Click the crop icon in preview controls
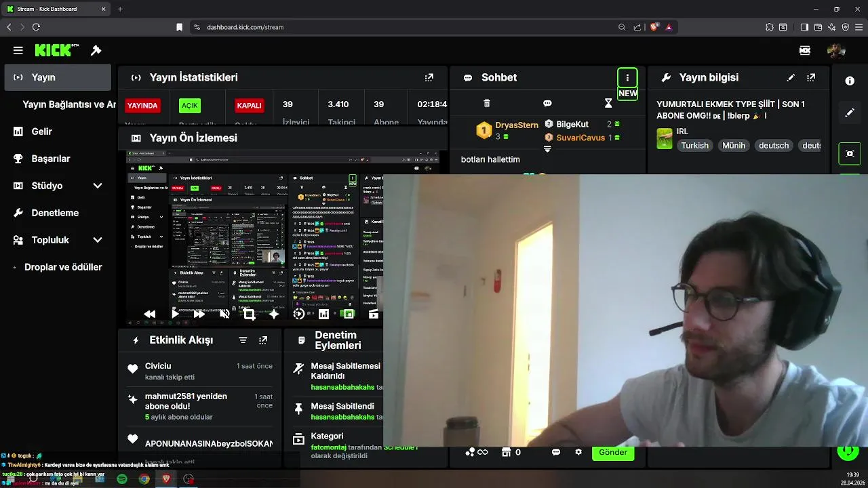Image resolution: width=868 pixels, height=488 pixels. (249, 314)
